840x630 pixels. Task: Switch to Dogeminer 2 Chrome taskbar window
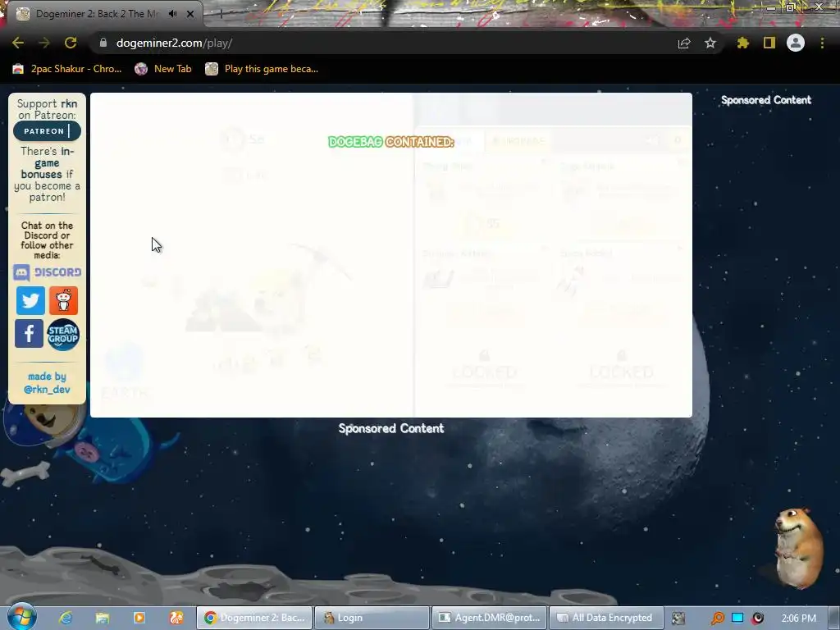point(254,618)
